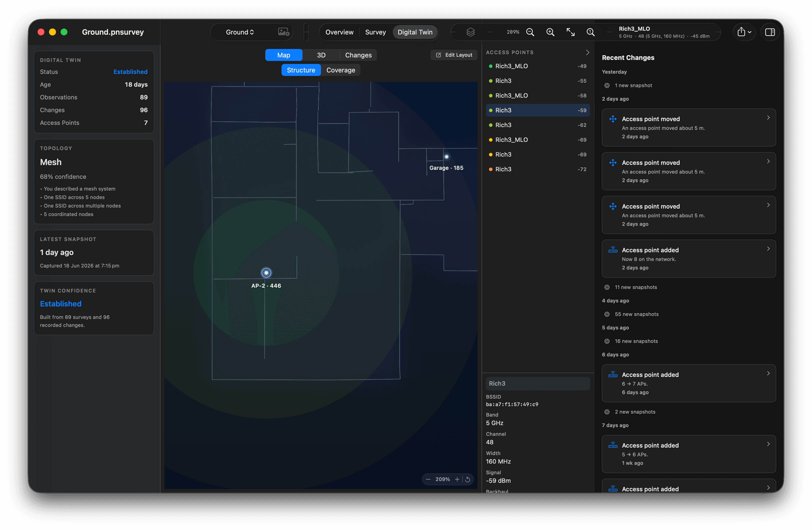This screenshot has width=812, height=530.
Task: Click the '-59 dBm' signal value
Action: [498, 481]
